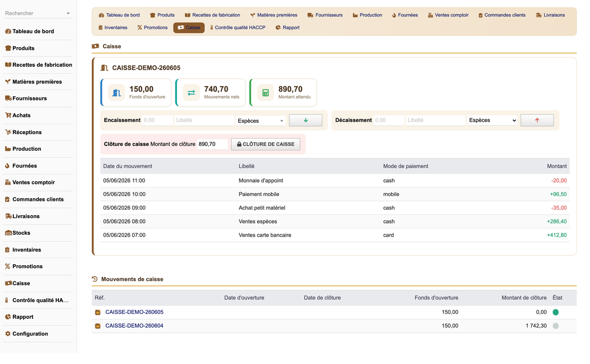Image resolution: width=590 pixels, height=364 pixels.
Task: Click the Tableau de bord sidebar icon
Action: point(8,31)
